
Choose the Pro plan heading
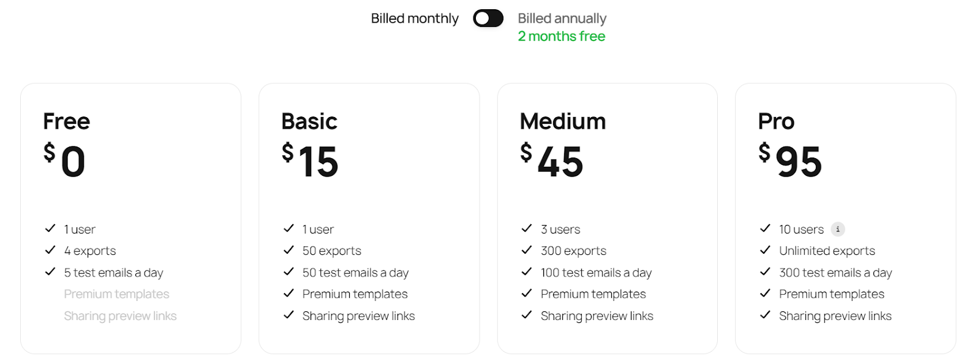click(x=776, y=121)
